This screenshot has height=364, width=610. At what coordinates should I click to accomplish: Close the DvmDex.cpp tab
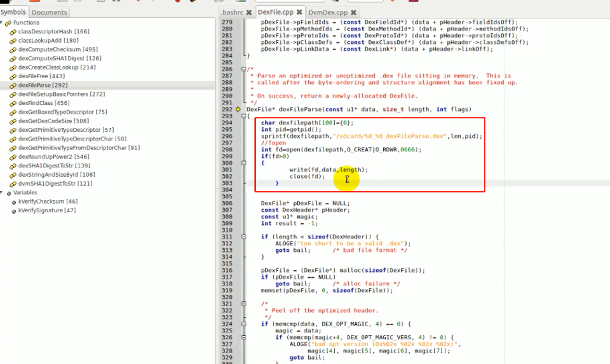pos(353,12)
